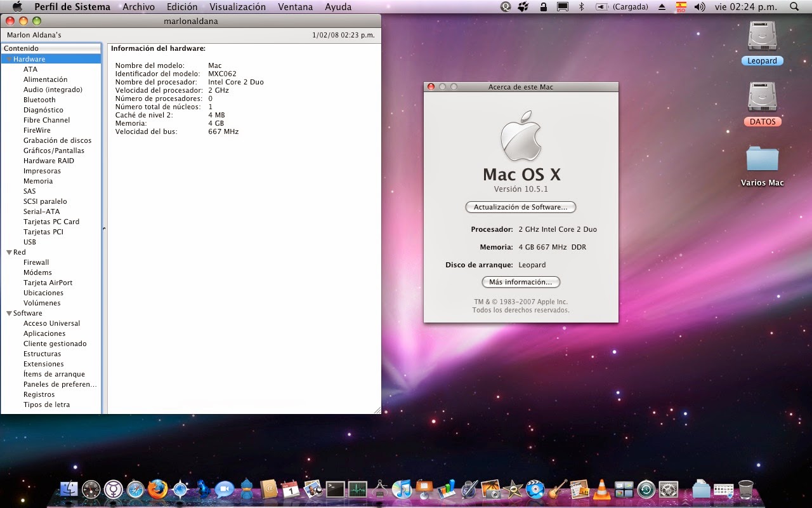Open GarageBand guitar icon in dock

pos(557,489)
